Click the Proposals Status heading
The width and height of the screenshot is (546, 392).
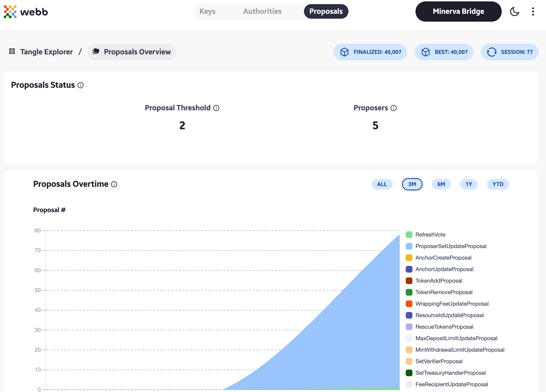point(43,85)
